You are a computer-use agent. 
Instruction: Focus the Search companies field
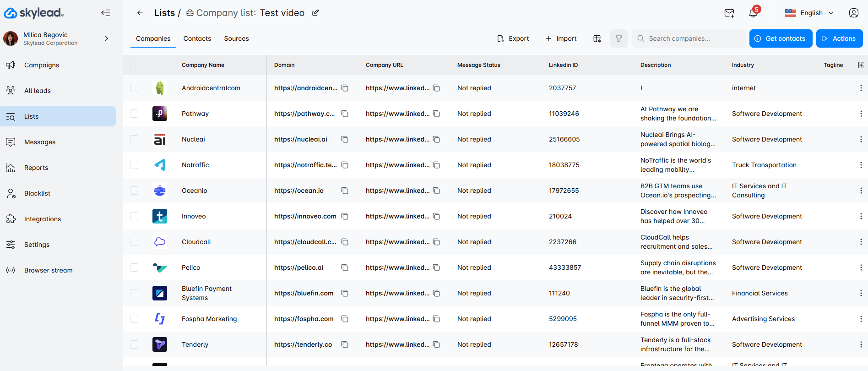coord(689,38)
